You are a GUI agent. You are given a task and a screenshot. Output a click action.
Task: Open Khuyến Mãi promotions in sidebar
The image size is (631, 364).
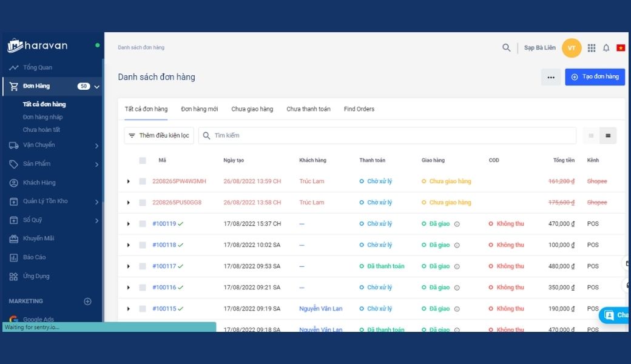click(x=38, y=238)
